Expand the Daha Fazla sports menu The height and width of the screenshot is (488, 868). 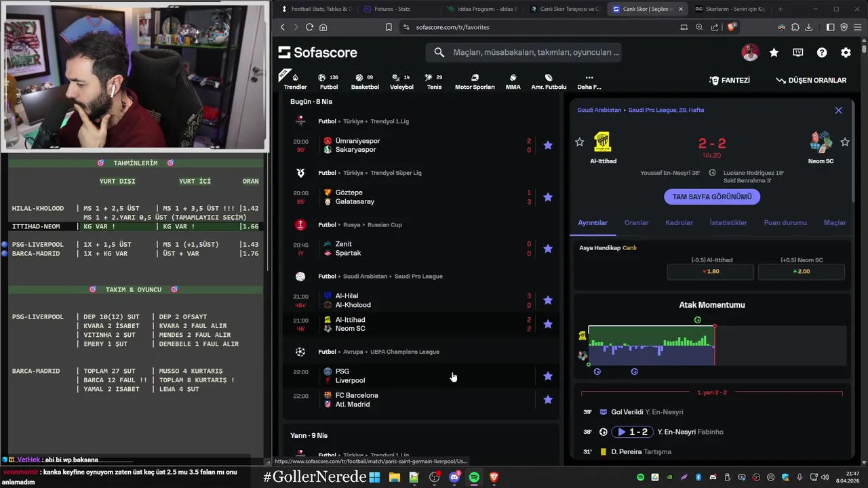click(589, 81)
